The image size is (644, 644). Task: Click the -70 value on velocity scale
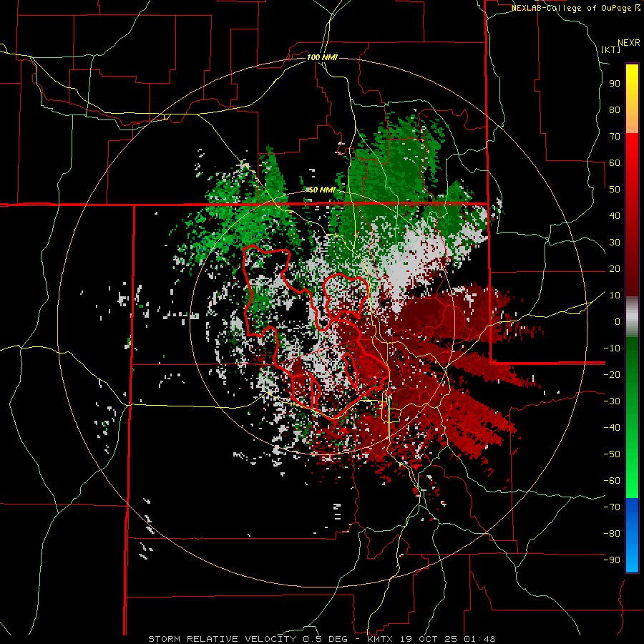point(612,507)
